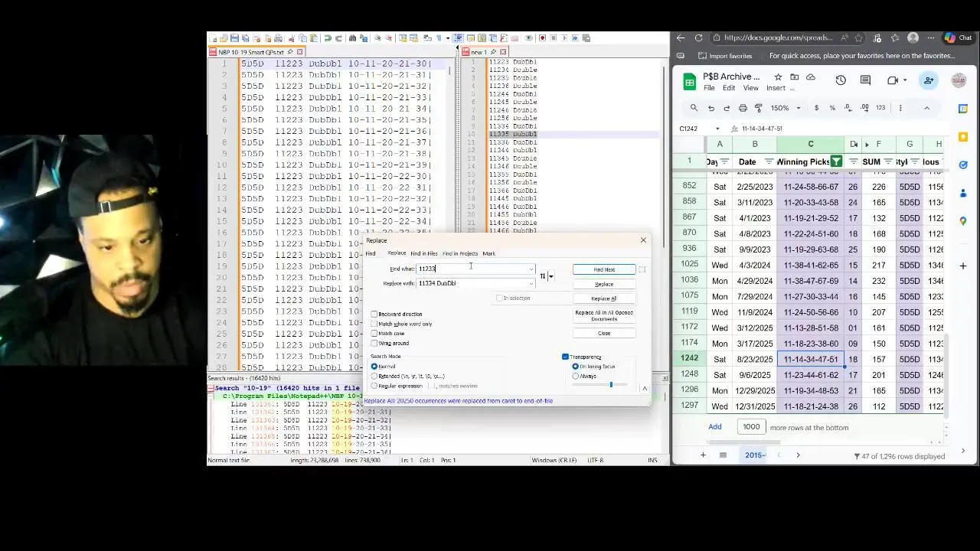Check the Match case checkbox
This screenshot has width=980, height=551.
coord(374,334)
